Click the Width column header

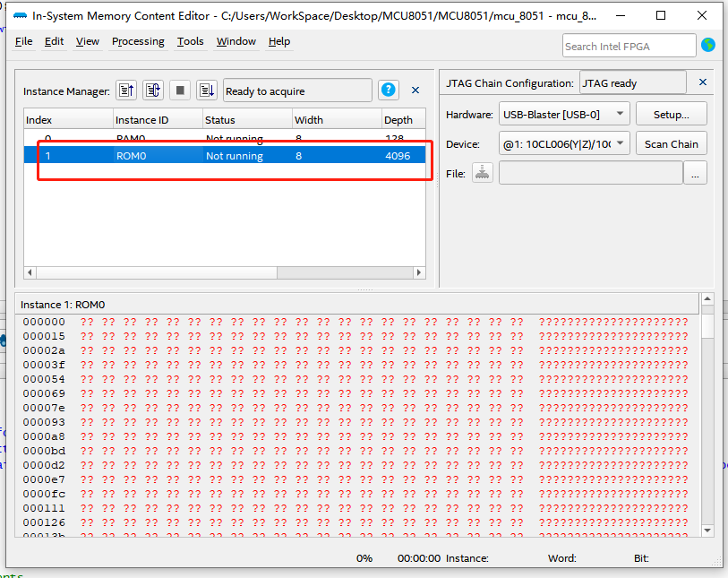point(337,119)
